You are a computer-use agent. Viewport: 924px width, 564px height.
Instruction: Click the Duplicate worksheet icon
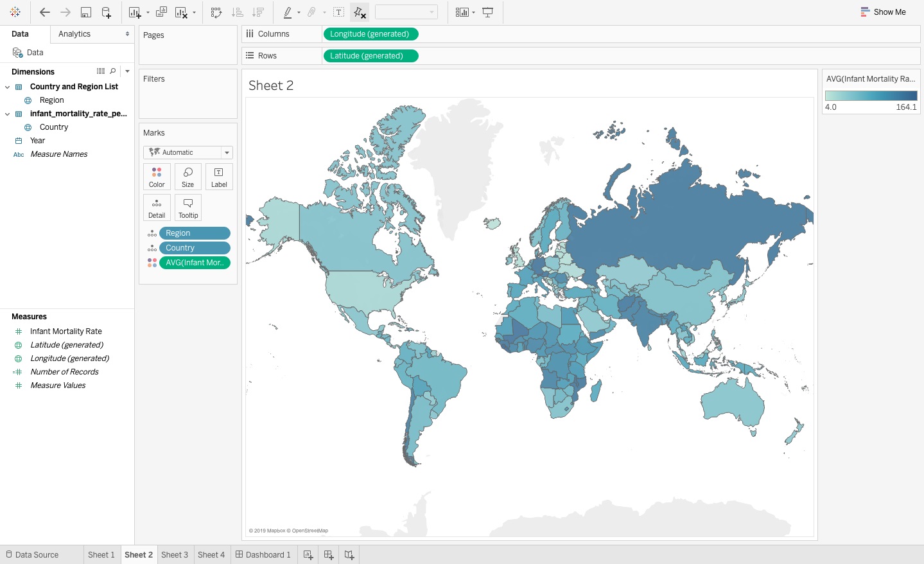point(161,12)
